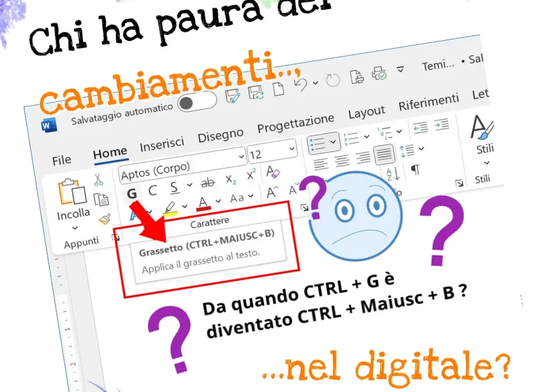Open the Appunti dialog launcher

point(115,238)
